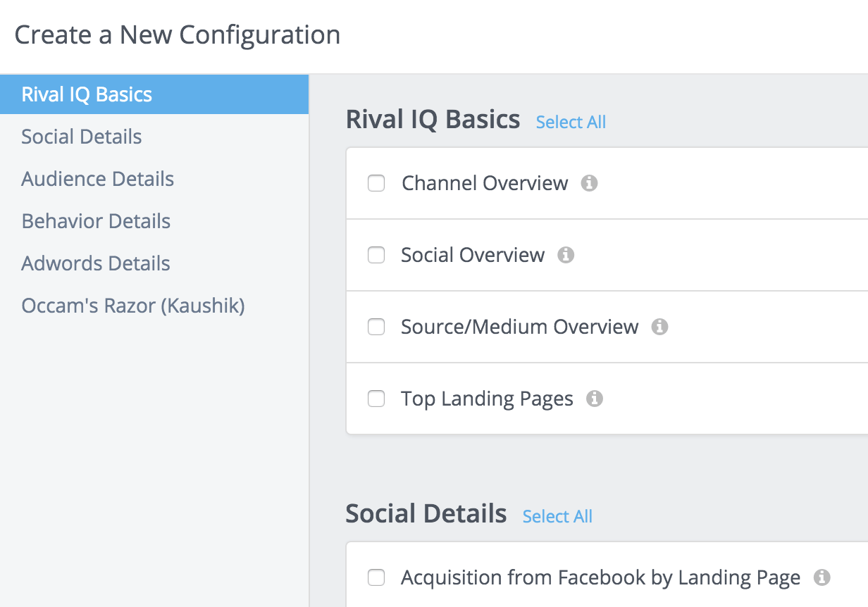
Task: Enable the Social Overview checkbox
Action: (x=376, y=255)
